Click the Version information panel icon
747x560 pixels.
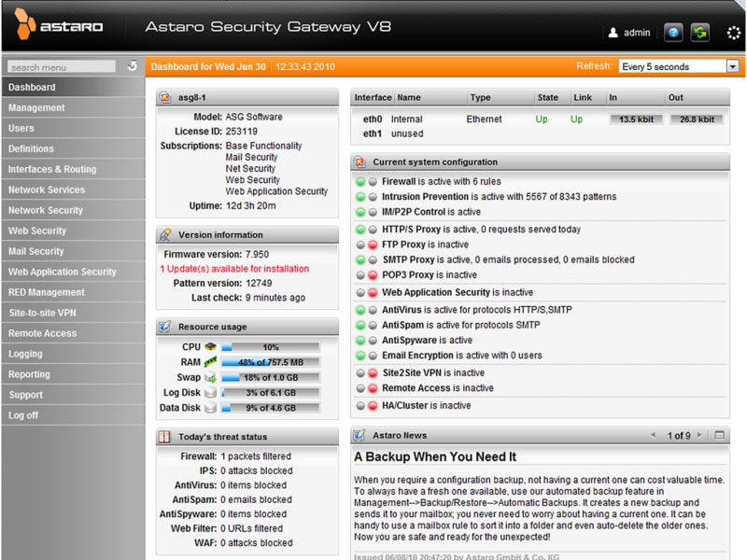[x=165, y=235]
